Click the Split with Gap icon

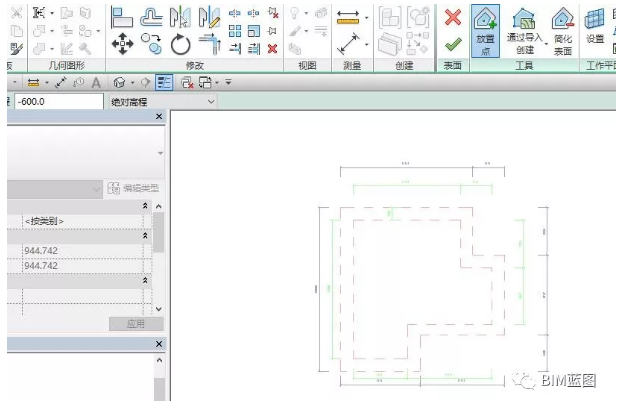(x=253, y=13)
